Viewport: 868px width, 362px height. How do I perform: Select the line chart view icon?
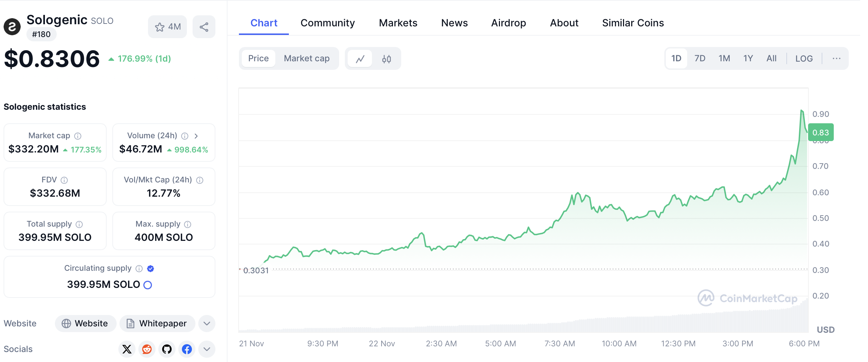click(x=360, y=59)
